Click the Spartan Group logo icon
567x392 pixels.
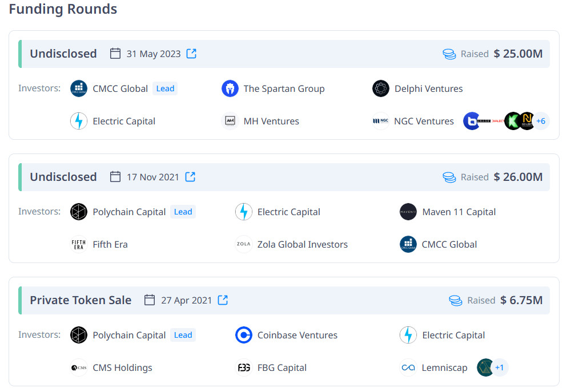pos(230,88)
